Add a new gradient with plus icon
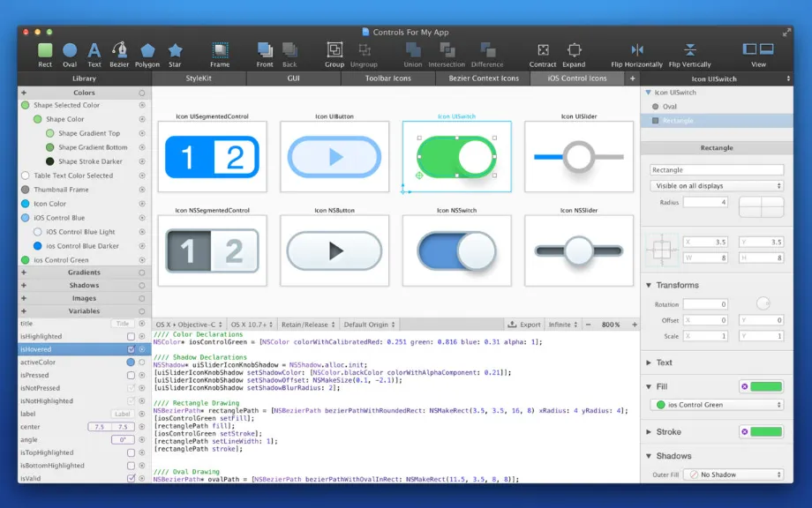 [x=24, y=273]
